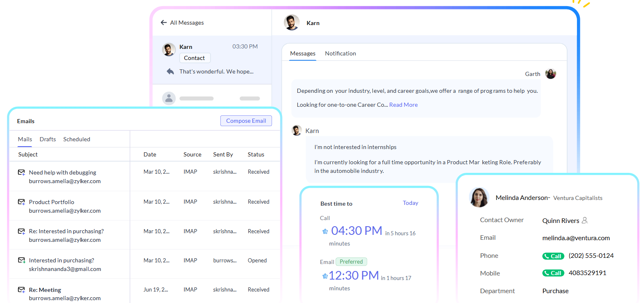The height and width of the screenshot is (303, 644).
Task: Click the Today link in Best time to
Action: coord(410,203)
